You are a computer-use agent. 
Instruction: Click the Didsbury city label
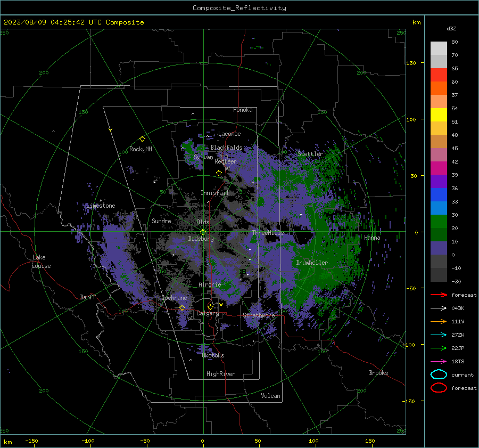[201, 239]
